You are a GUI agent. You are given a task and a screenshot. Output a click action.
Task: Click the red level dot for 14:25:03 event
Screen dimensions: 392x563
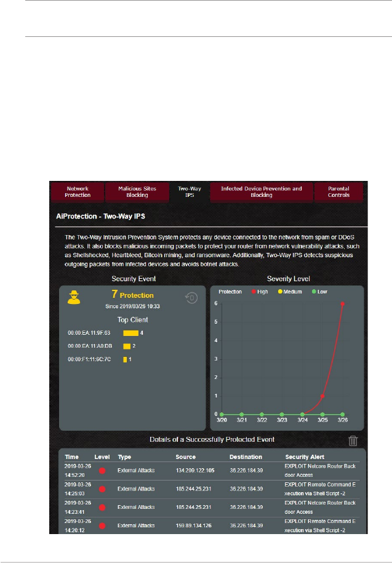click(102, 489)
